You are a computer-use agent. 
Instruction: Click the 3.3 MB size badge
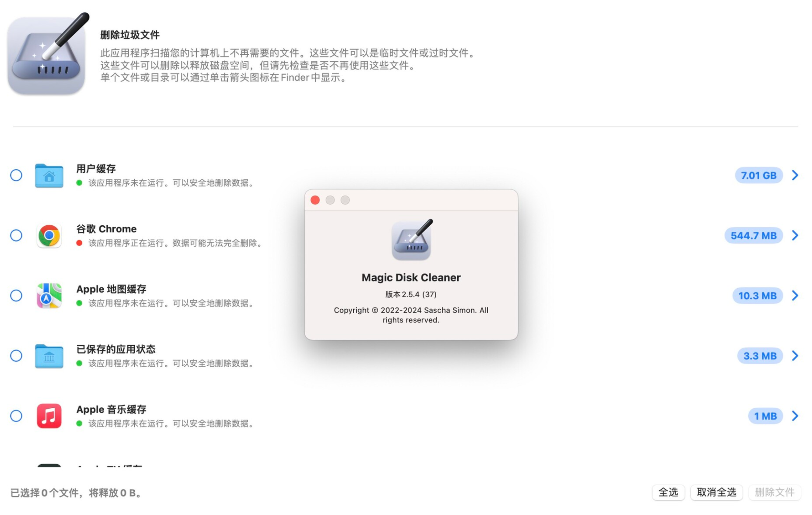(x=760, y=356)
